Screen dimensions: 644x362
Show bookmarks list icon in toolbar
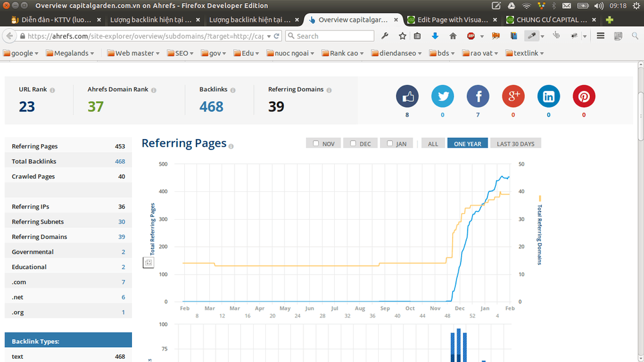pyautogui.click(x=417, y=36)
